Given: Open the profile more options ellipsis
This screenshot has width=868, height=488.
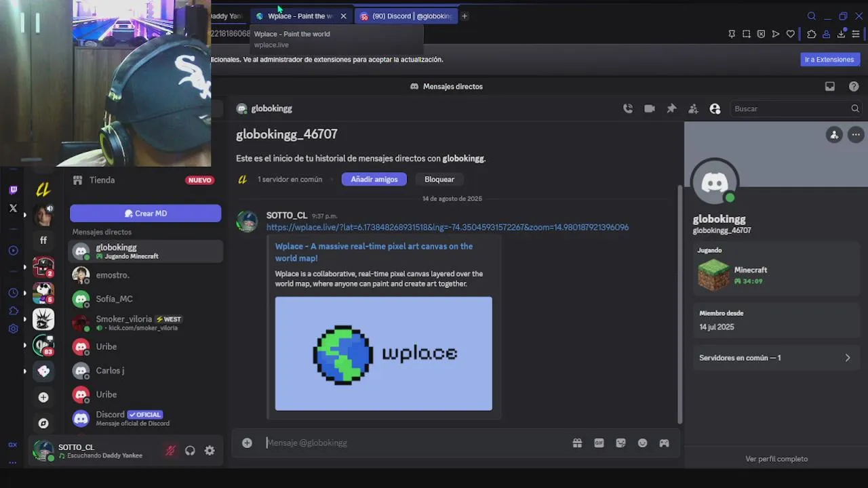Looking at the screenshot, I should click(856, 135).
